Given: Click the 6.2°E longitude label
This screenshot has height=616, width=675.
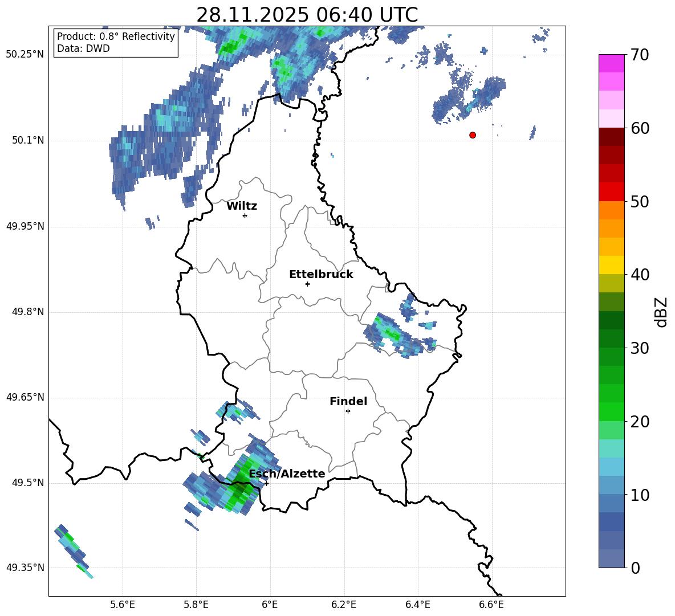Looking at the screenshot, I should 344,605.
